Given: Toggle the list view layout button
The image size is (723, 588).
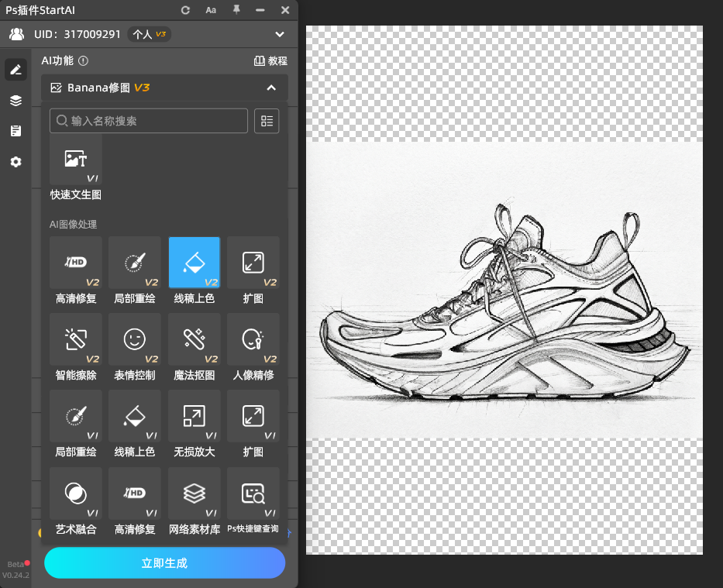Looking at the screenshot, I should 267,121.
